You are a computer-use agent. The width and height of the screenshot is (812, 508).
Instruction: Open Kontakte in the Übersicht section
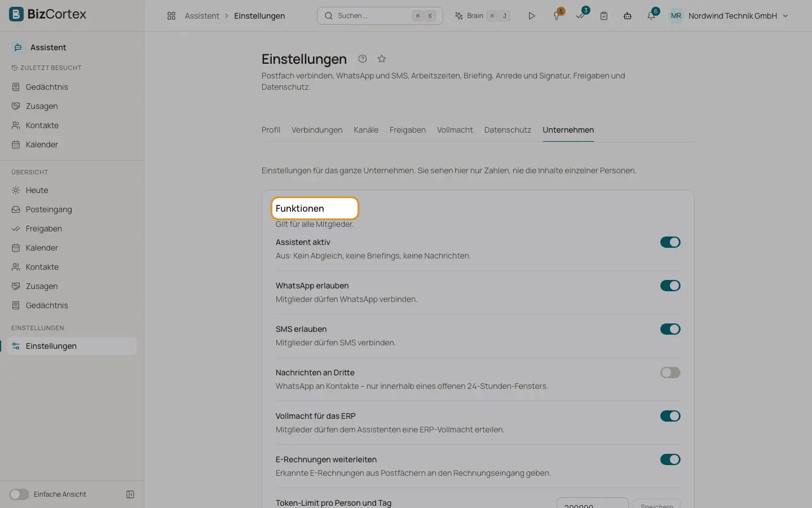point(72,267)
